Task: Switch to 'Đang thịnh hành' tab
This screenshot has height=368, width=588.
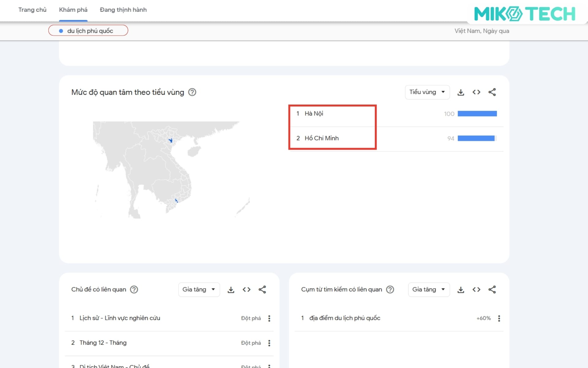Action: pyautogui.click(x=123, y=10)
